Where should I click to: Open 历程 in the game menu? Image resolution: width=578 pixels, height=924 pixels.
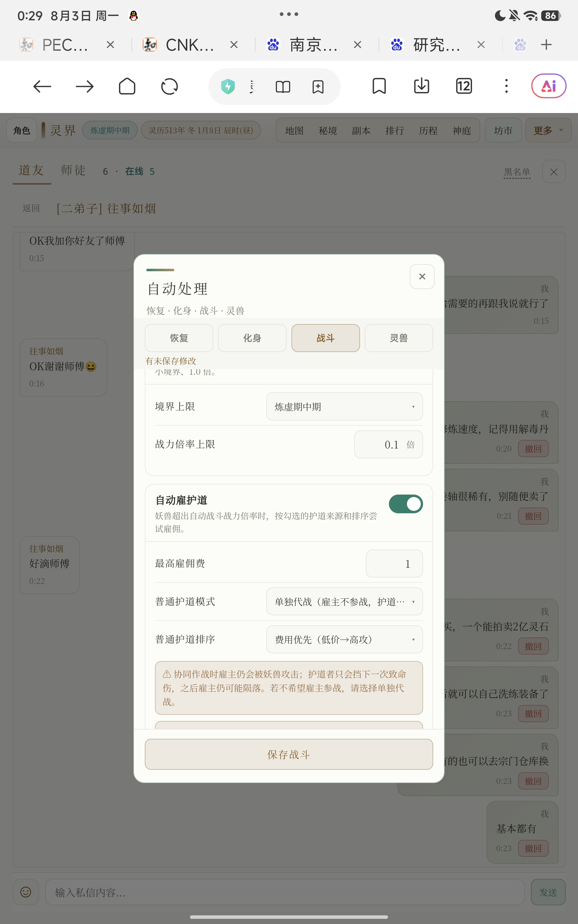pyautogui.click(x=428, y=131)
